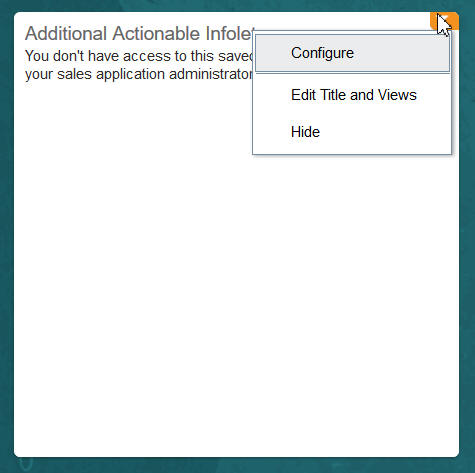Screen dimensions: 475x473
Task: Click the faint loop shape in the bottom-left background
Action: coord(26,463)
